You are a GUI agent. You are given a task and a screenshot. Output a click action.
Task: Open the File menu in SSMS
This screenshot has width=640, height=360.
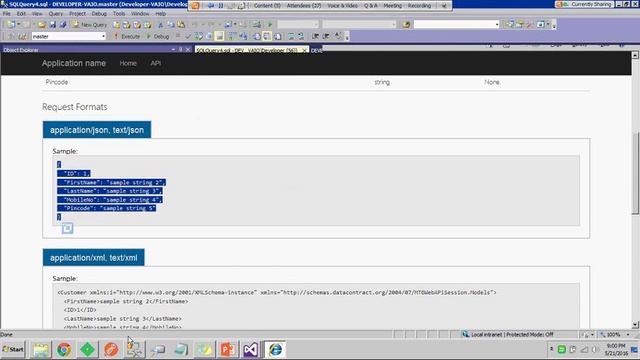pyautogui.click(x=7, y=13)
